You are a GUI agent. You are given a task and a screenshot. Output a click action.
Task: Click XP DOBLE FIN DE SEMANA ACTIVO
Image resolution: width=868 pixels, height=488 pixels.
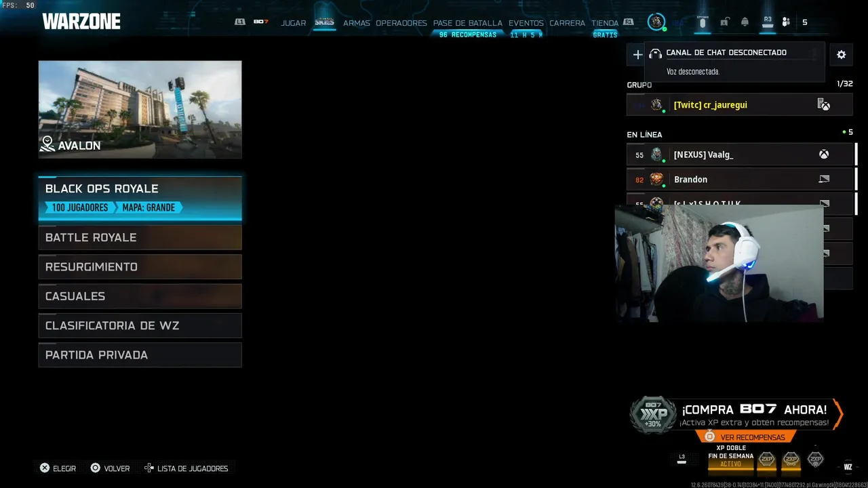click(x=731, y=456)
